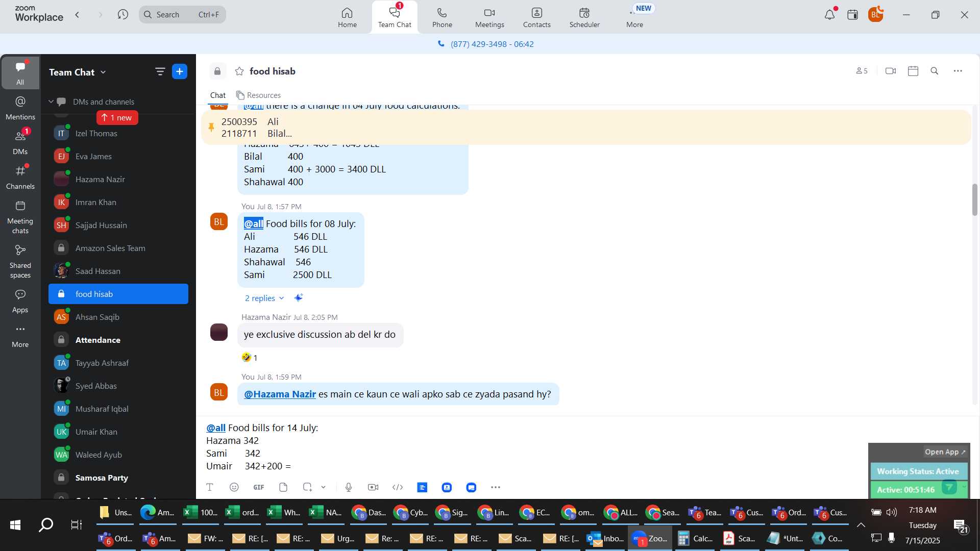Open Shared spaces in the sidebar

(x=20, y=261)
